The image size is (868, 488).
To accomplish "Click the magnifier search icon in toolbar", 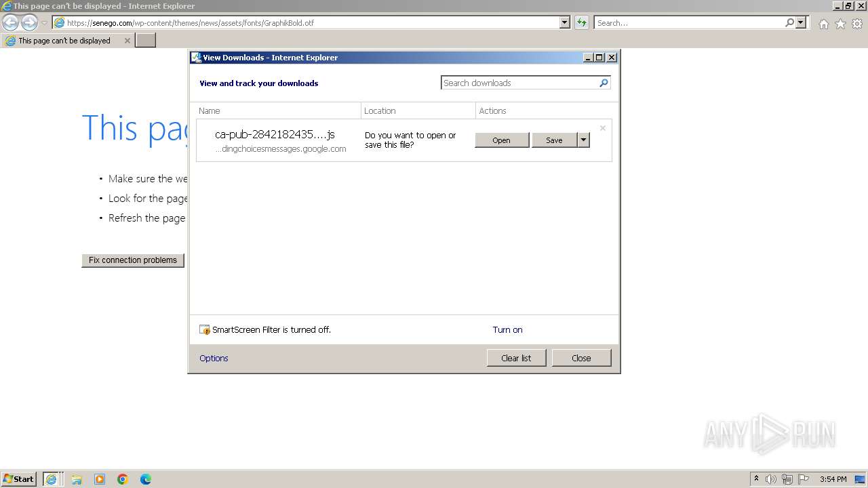I will 789,22.
